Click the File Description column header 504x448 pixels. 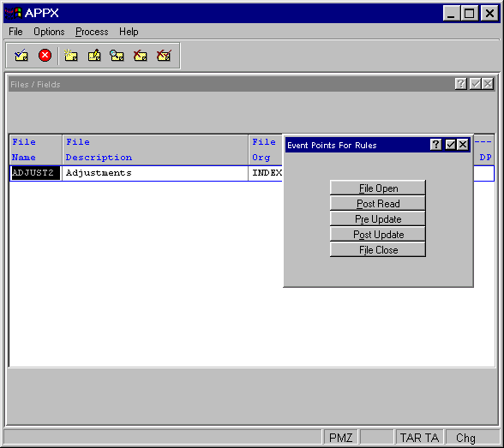[x=155, y=150]
